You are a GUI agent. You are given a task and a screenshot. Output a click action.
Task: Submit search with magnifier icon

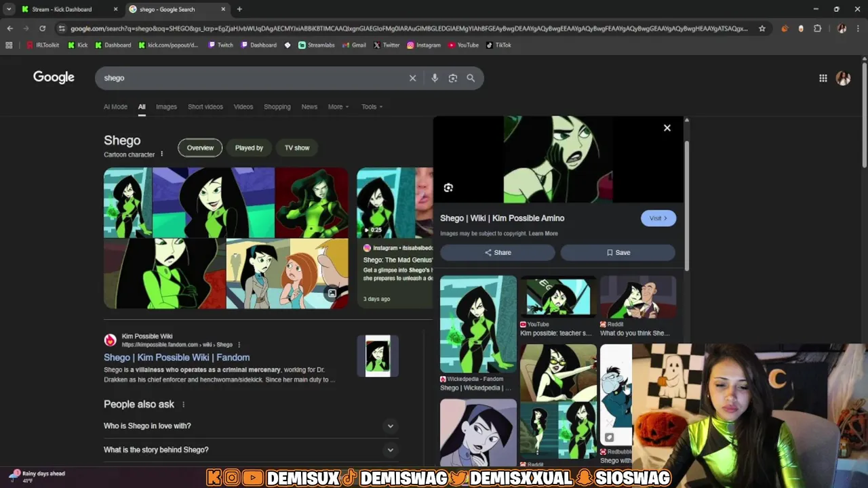(x=471, y=78)
